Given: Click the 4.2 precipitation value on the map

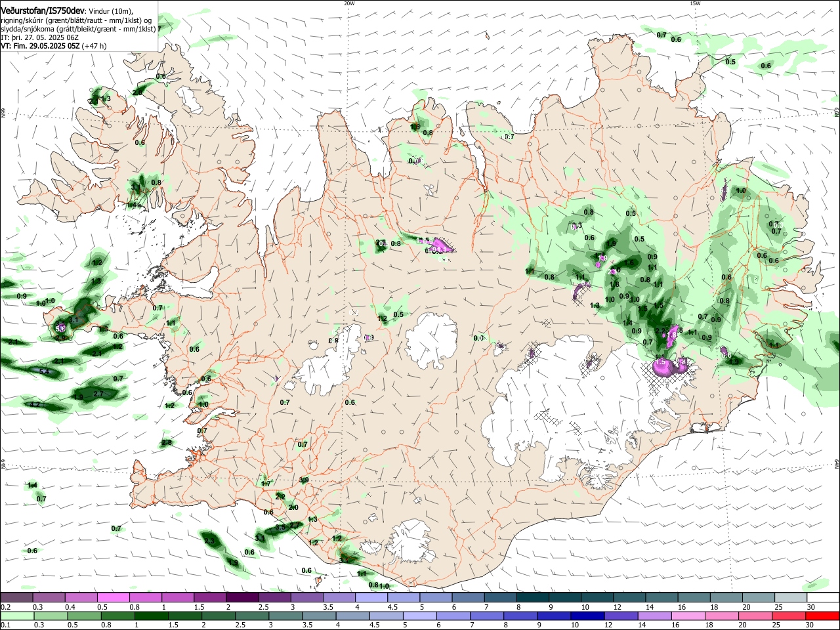Looking at the screenshot, I should 35,405.
